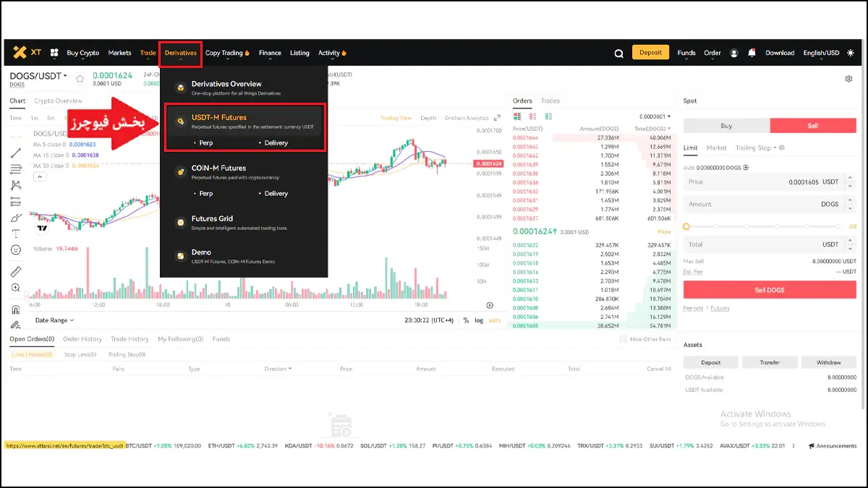The image size is (868, 488).
Task: Click the Withdraw button in Assets
Action: [828, 362]
